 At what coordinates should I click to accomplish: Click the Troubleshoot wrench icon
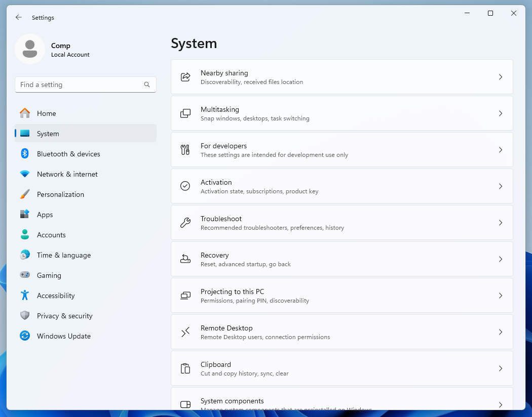coord(185,223)
